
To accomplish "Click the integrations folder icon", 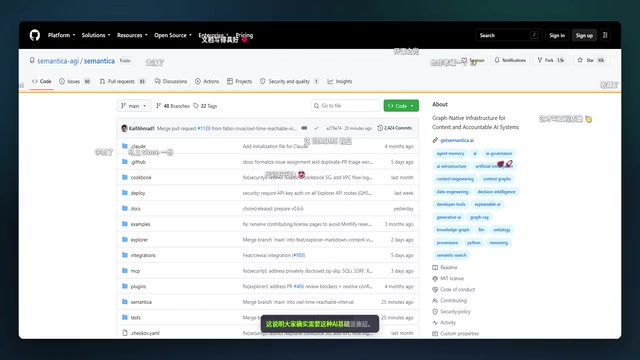I will (125, 255).
